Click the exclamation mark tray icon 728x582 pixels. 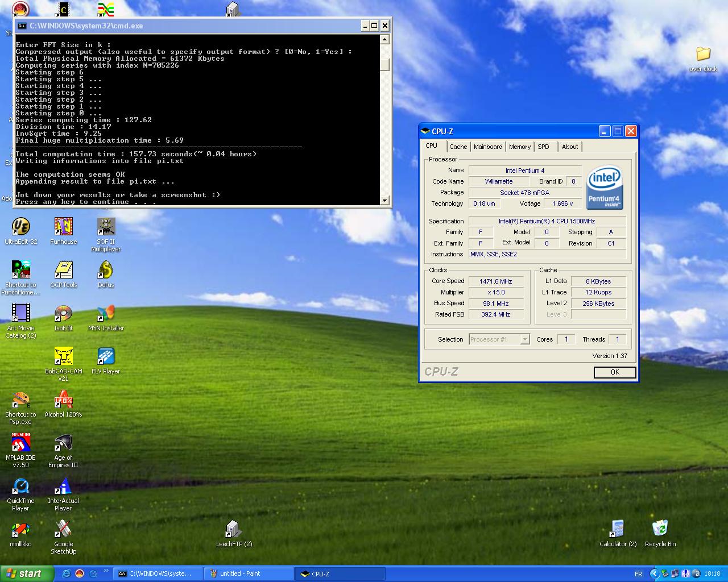point(686,573)
